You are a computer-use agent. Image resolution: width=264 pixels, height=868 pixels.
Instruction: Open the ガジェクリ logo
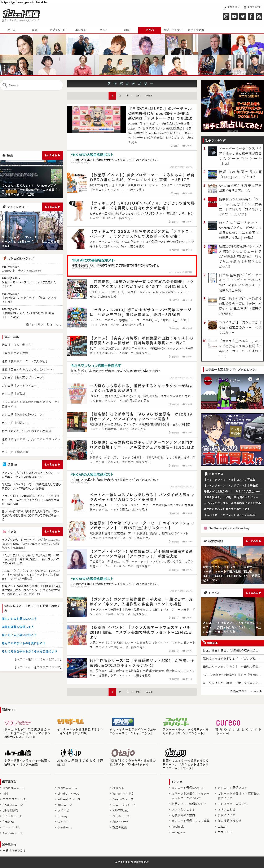[176, 753]
